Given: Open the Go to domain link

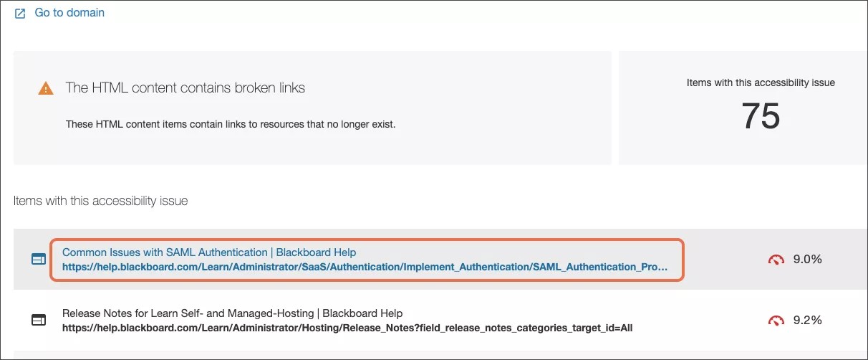Looking at the screenshot, I should (x=69, y=13).
